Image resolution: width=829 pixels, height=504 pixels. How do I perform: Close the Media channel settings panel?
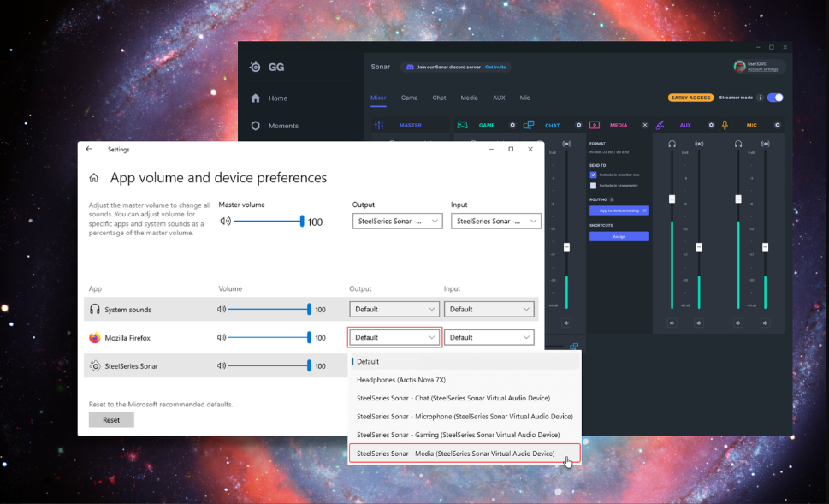point(644,125)
